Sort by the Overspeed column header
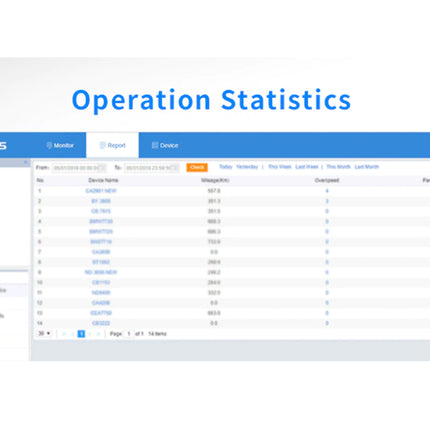The height and width of the screenshot is (430, 430). coord(327,180)
